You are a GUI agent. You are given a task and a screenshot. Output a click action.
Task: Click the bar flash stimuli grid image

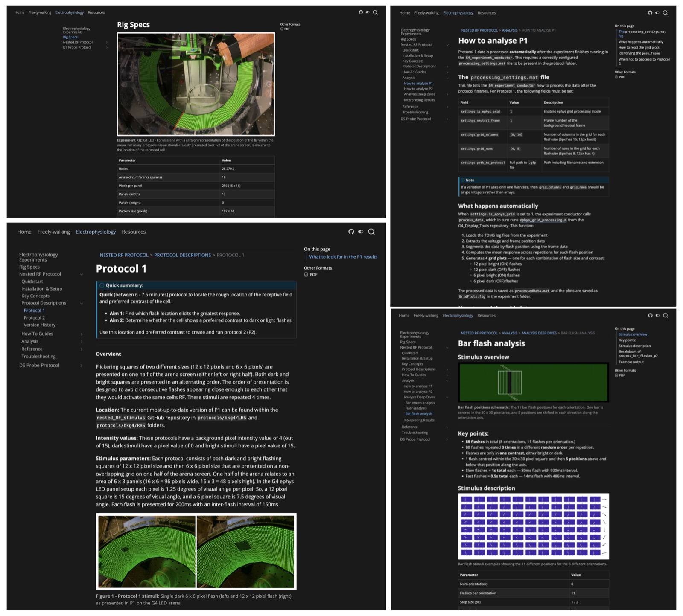click(x=534, y=526)
